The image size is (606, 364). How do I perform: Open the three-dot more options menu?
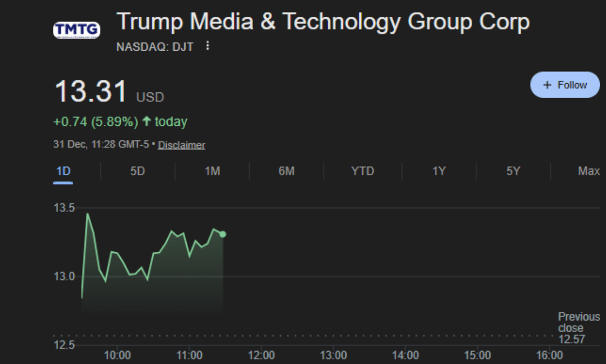coord(208,46)
